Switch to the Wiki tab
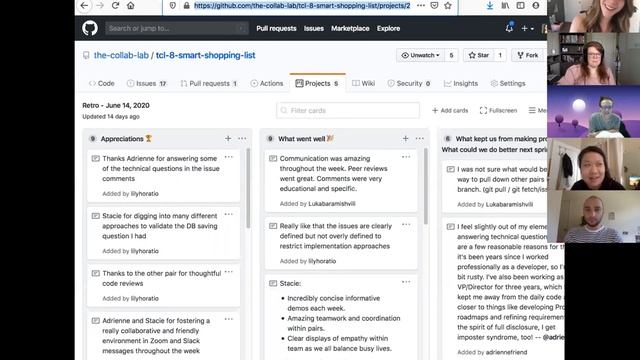This screenshot has width=640, height=360. pyautogui.click(x=363, y=83)
